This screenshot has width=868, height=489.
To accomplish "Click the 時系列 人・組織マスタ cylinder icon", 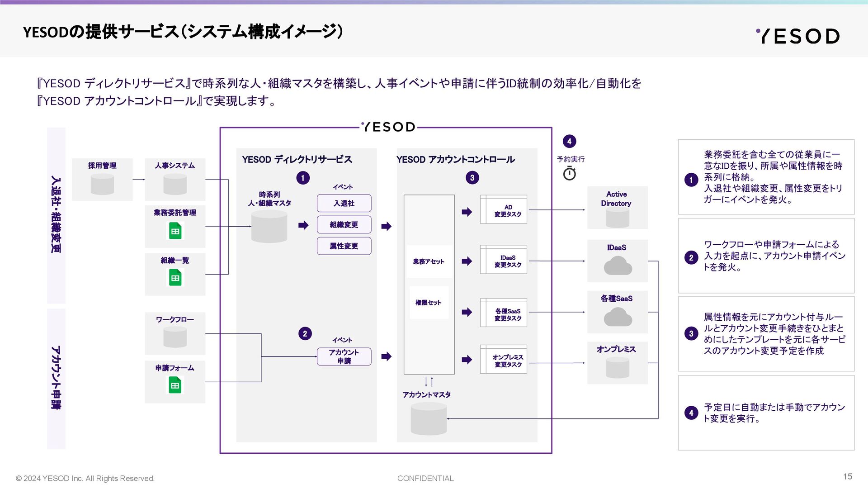I will tap(269, 226).
